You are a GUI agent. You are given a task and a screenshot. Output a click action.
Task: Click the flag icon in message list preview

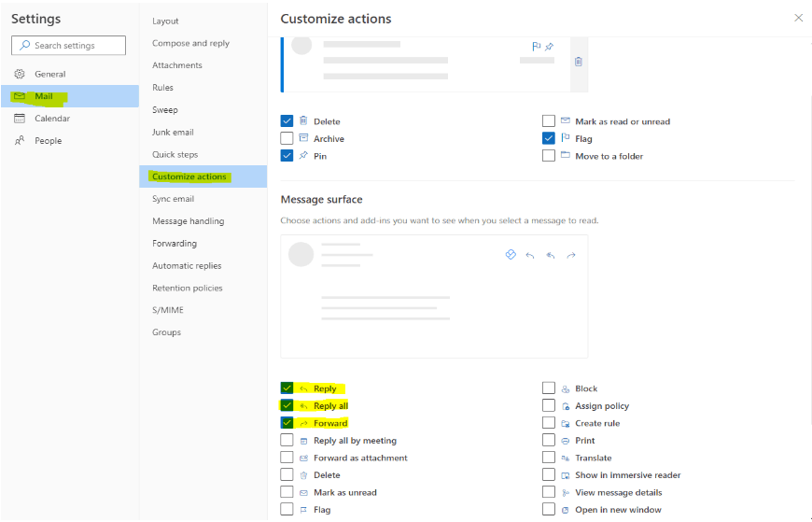point(536,47)
